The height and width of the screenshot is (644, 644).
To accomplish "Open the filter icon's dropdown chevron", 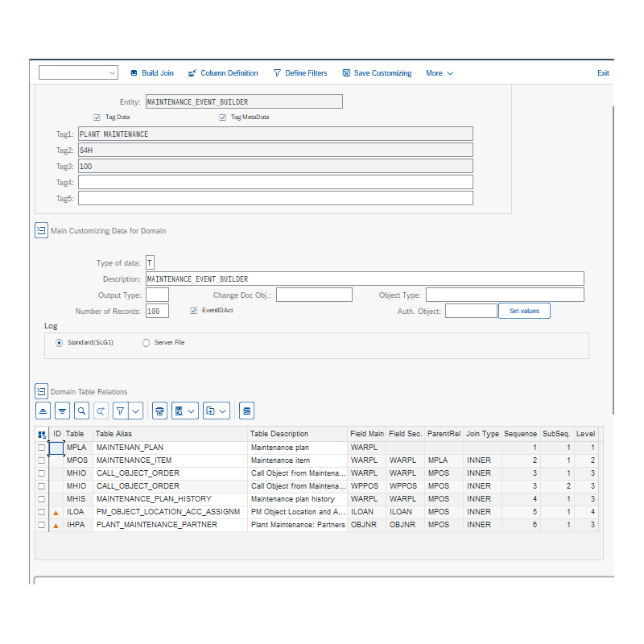I will click(134, 411).
